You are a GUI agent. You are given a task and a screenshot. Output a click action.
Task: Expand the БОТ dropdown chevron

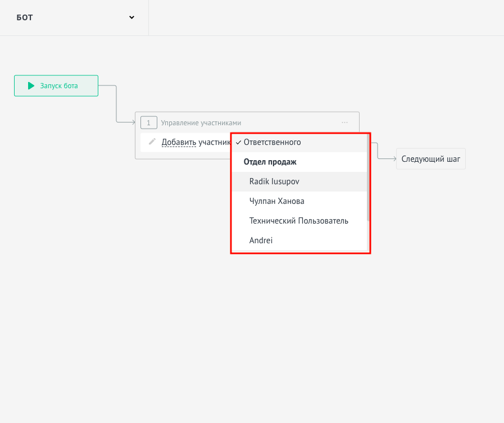click(131, 17)
